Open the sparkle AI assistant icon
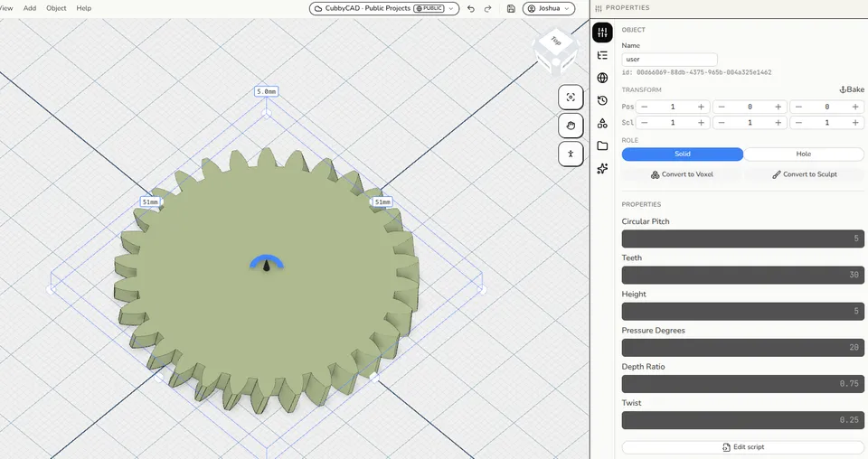Screen dimensions: 868x459 pos(602,169)
